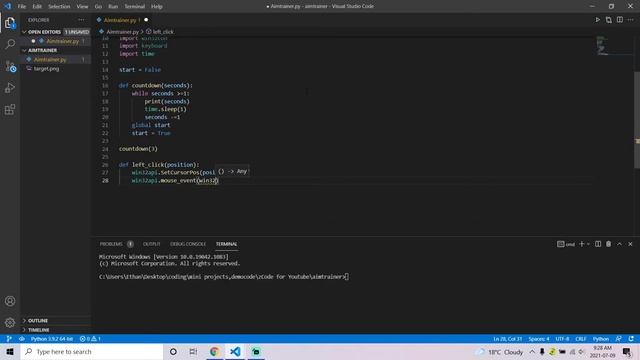Open the Selection menu
The image size is (640, 360).
[x=59, y=6]
